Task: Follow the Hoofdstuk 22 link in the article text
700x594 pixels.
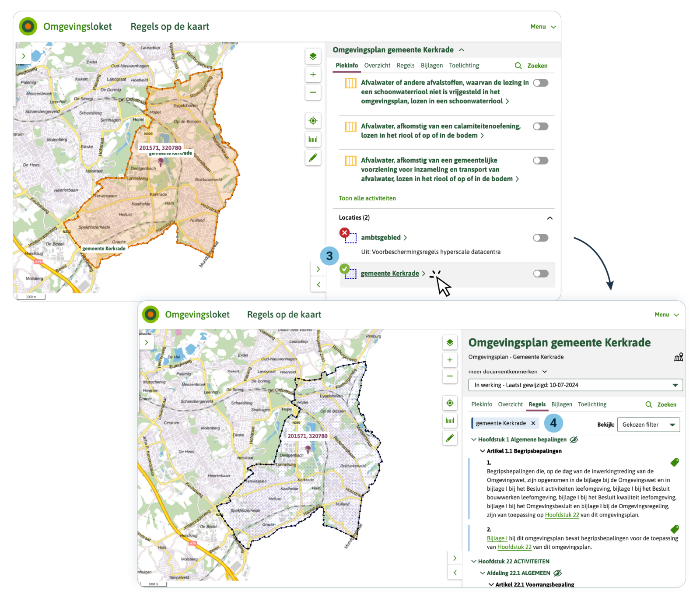Action: click(562, 515)
